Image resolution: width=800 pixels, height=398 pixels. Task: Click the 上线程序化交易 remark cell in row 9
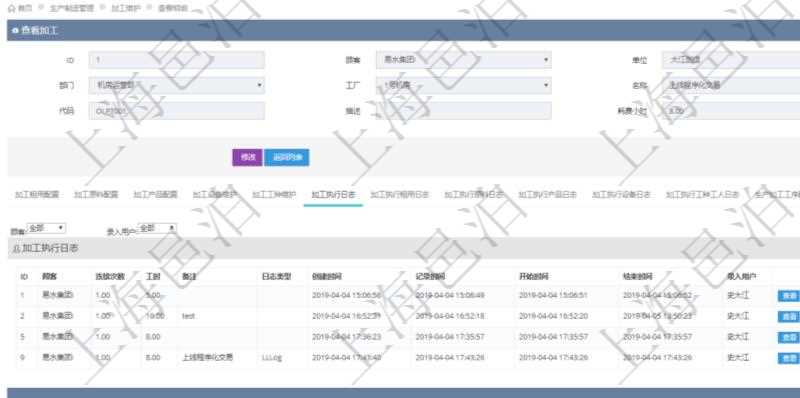click(207, 358)
